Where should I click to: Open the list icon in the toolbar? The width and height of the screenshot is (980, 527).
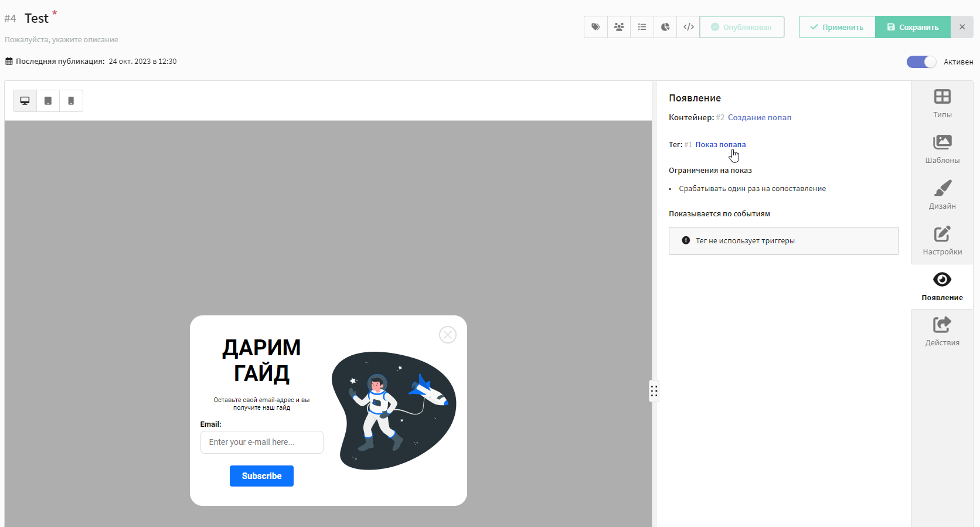pos(642,27)
